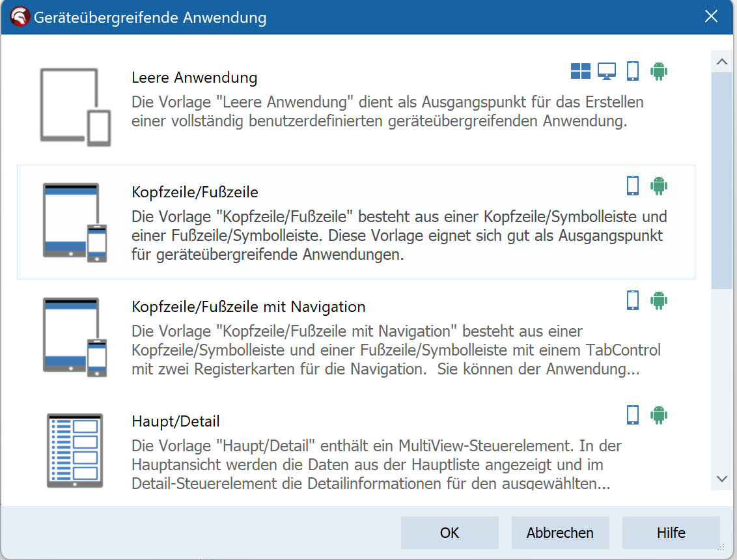This screenshot has height=560, width=737.
Task: Confirm selection with the OK button
Action: 449,533
